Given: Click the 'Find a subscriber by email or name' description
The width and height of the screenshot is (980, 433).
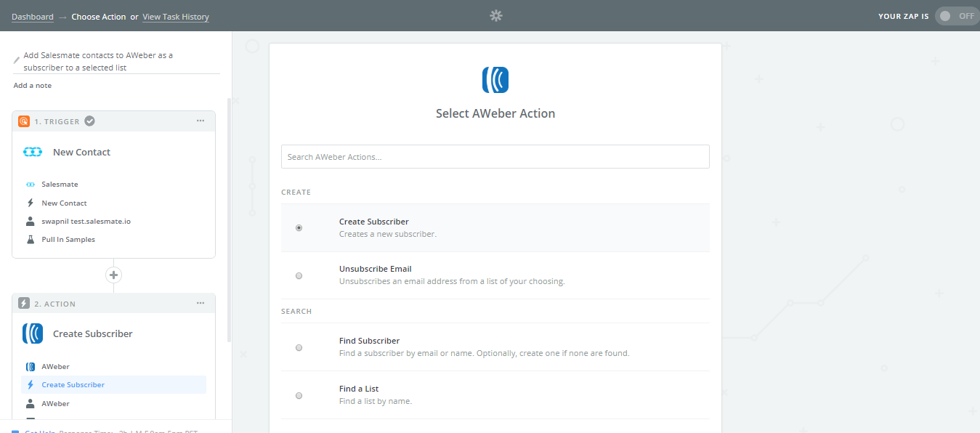Looking at the screenshot, I should click(x=484, y=353).
